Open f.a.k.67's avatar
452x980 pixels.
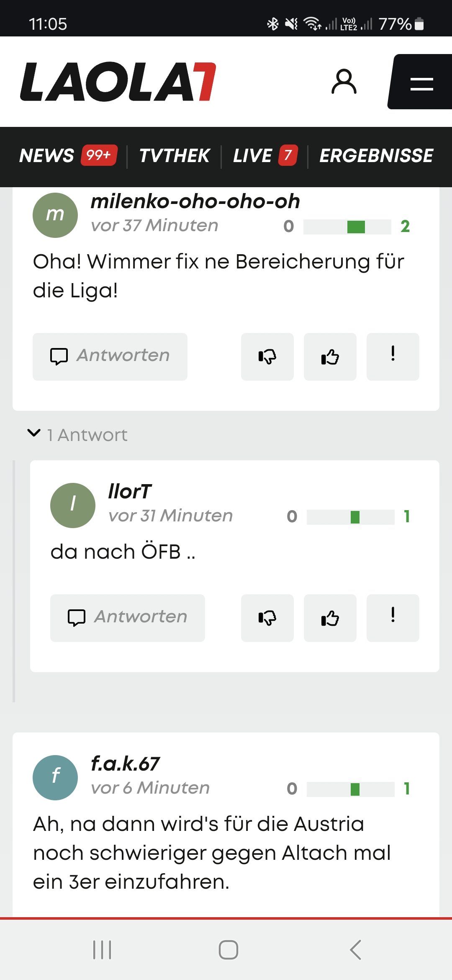coord(55,777)
